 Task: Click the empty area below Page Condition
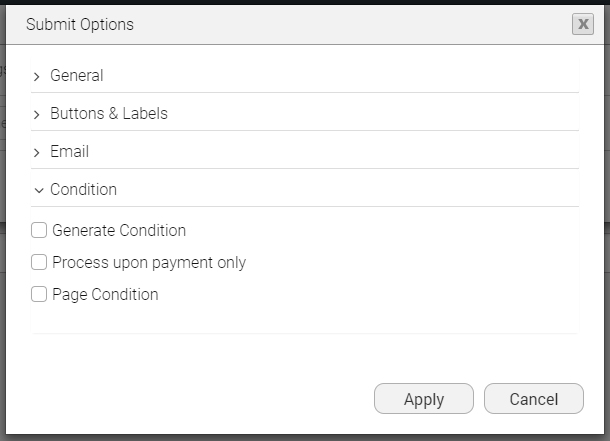(x=300, y=320)
